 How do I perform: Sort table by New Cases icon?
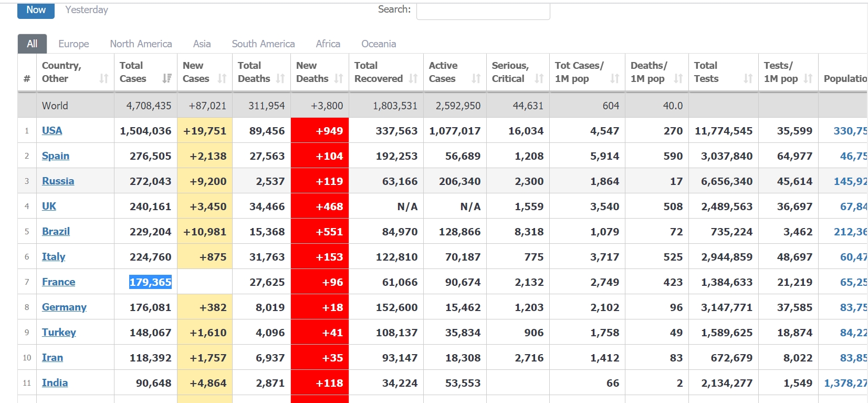tap(222, 78)
